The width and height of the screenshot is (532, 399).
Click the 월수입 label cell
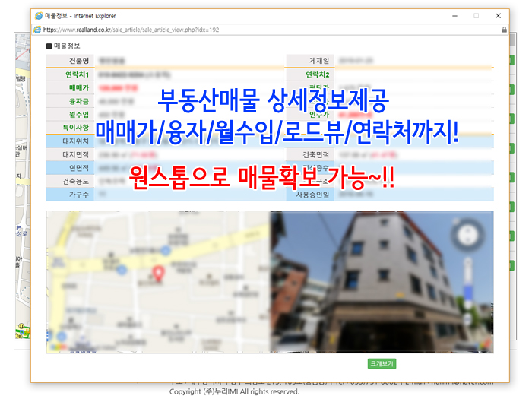(x=70, y=115)
